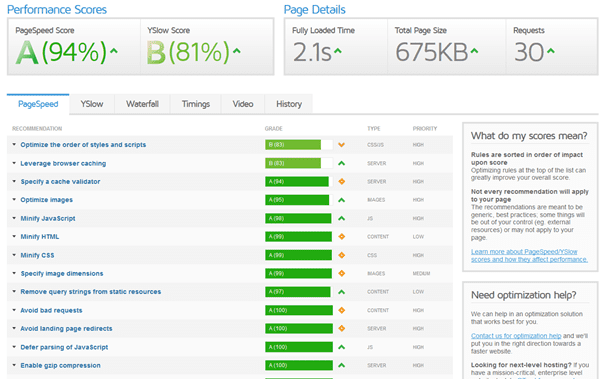This screenshot has height=379, width=605.
Task: Switch to the YSlow tab
Action: tap(92, 104)
